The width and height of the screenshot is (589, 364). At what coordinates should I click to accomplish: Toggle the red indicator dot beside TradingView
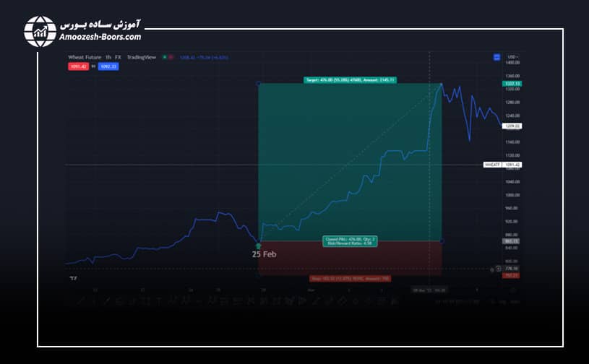coord(171,56)
